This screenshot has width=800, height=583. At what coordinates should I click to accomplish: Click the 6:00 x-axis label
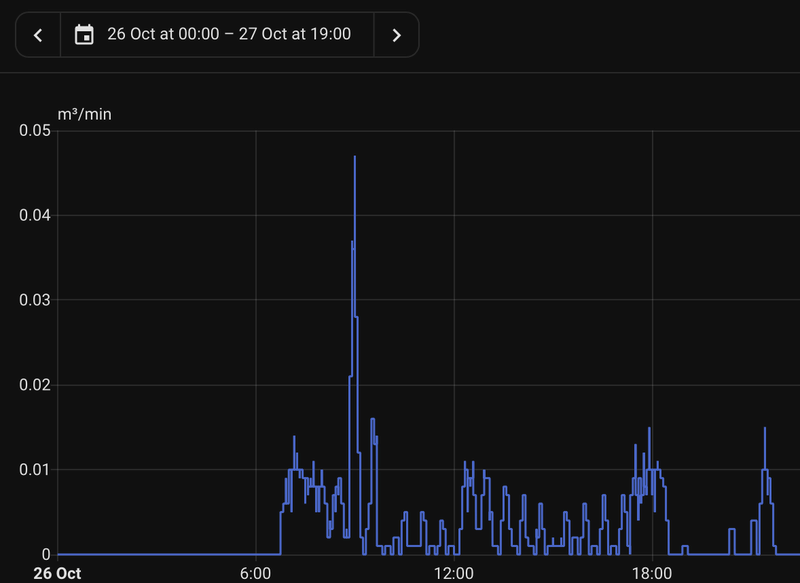(x=255, y=573)
